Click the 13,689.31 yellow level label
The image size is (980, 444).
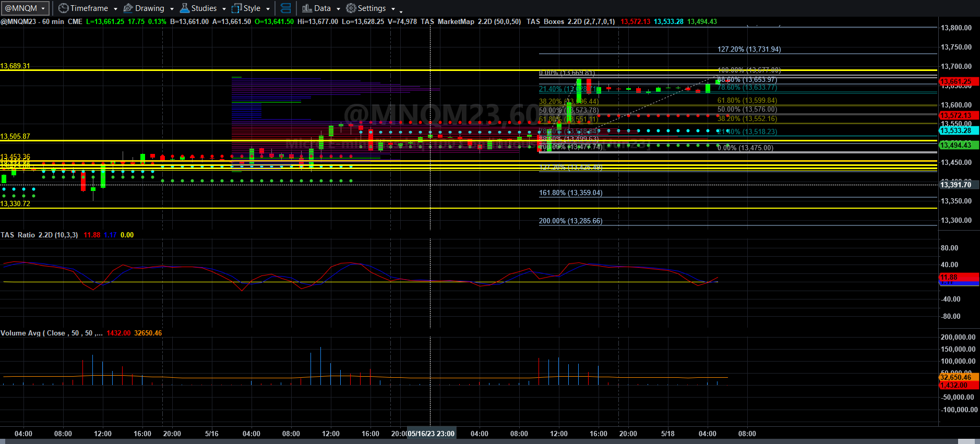click(x=15, y=66)
